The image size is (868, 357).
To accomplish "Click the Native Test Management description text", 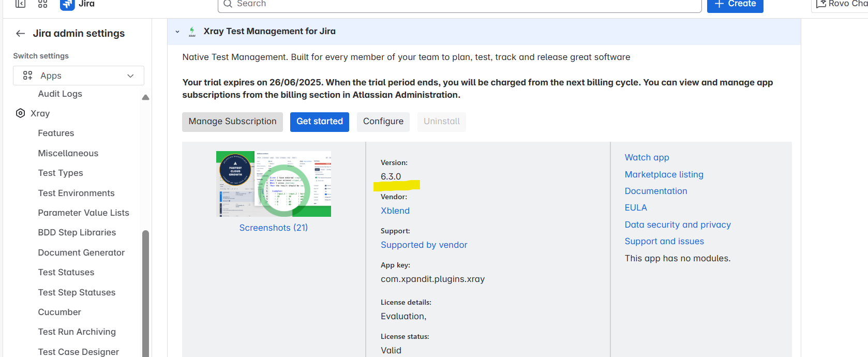I will (x=406, y=57).
